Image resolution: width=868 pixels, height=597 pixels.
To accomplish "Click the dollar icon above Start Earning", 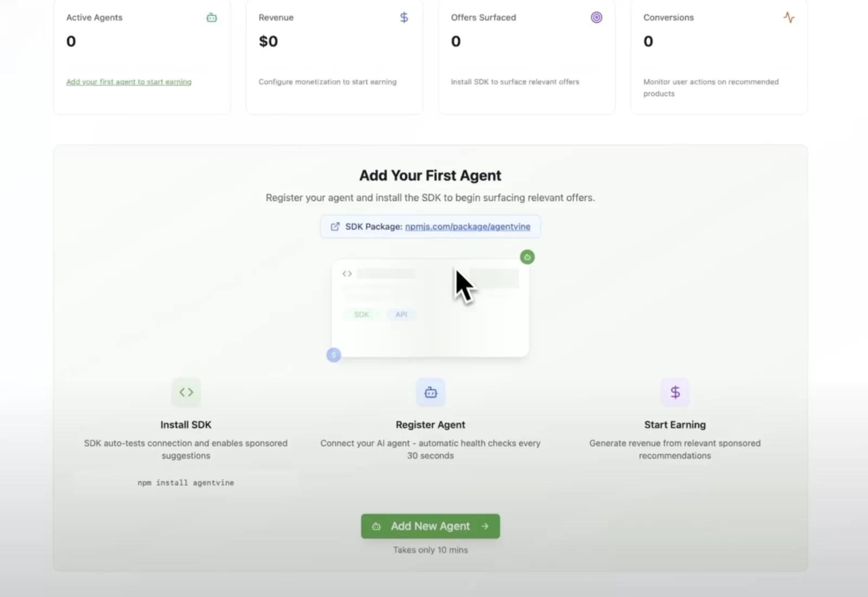I will click(675, 392).
